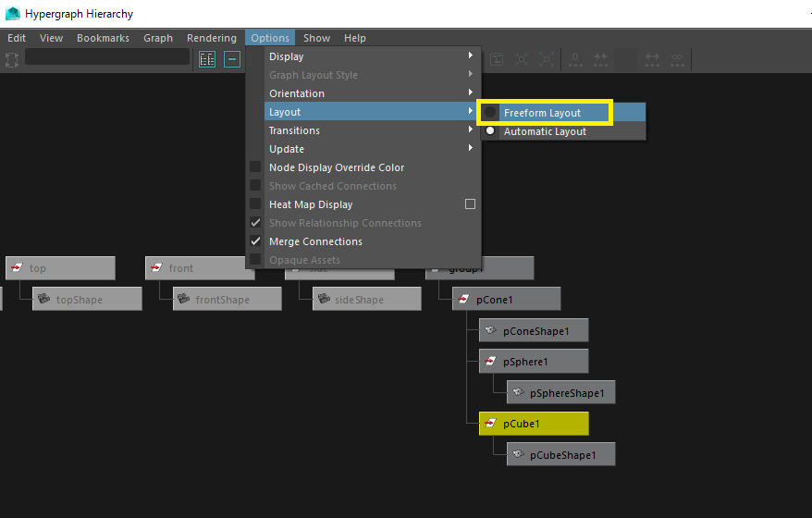Toggle Show Cached Connections checkbox
This screenshot has width=812, height=518.
(255, 185)
